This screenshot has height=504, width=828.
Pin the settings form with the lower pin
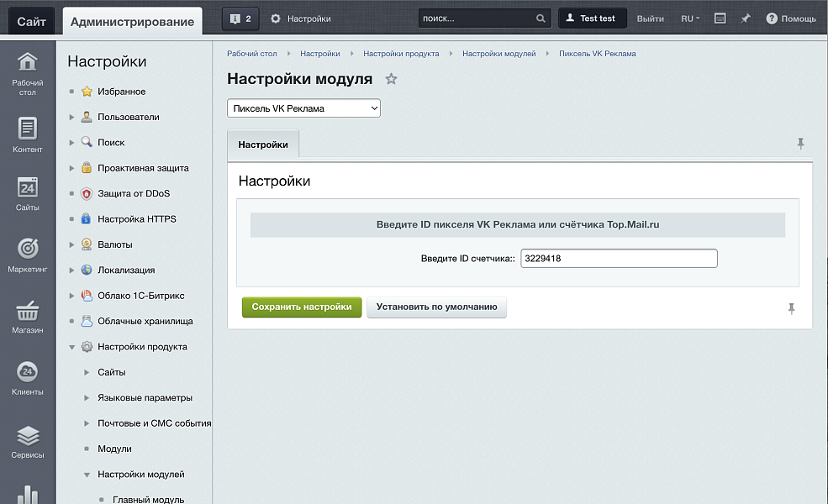tap(791, 309)
